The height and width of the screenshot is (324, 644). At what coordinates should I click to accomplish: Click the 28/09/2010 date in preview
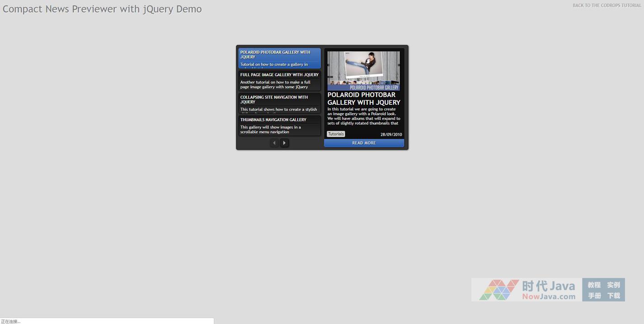[391, 134]
